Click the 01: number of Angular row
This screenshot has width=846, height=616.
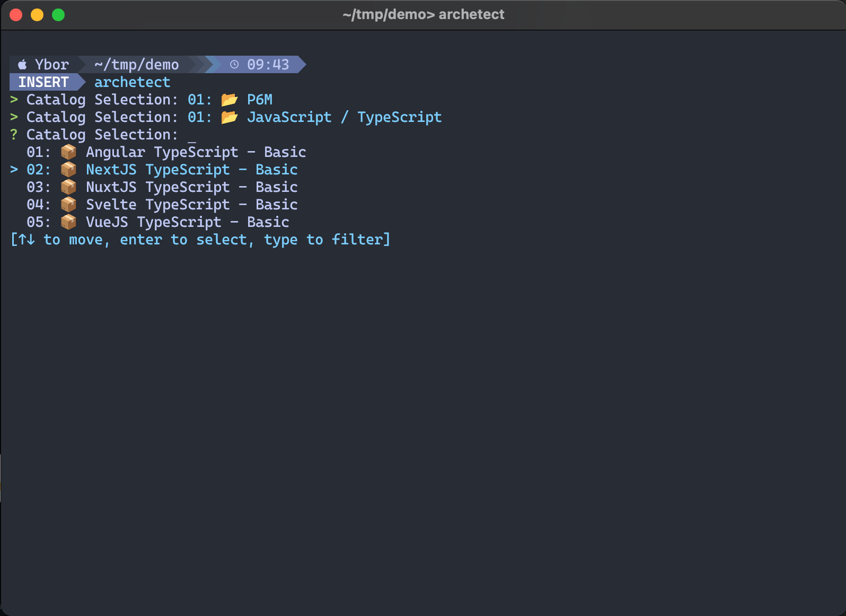coord(39,152)
